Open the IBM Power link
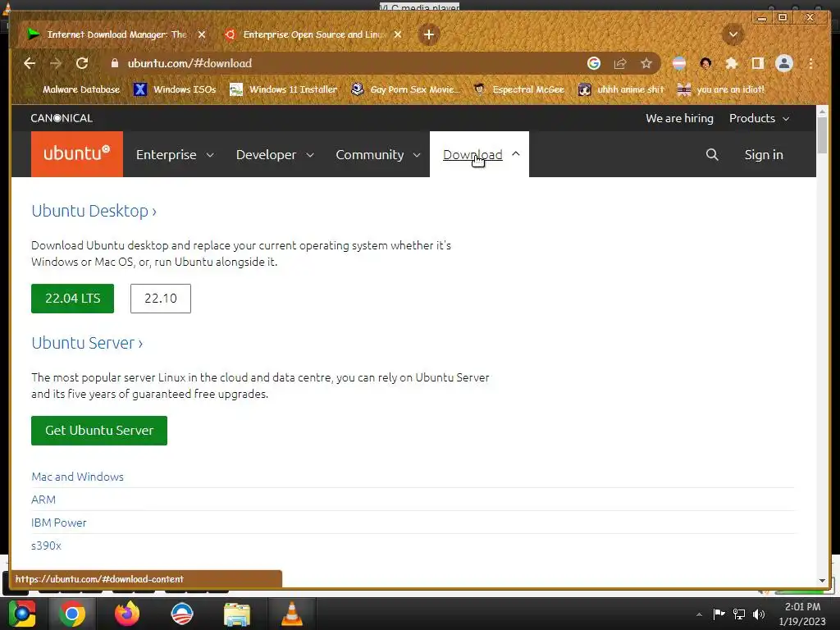The image size is (840, 630). coord(59,523)
